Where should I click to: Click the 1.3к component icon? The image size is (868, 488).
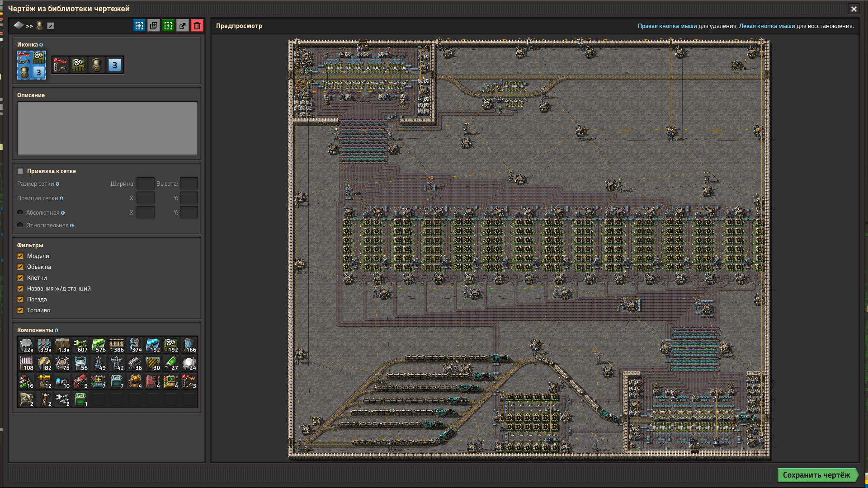click(62, 345)
